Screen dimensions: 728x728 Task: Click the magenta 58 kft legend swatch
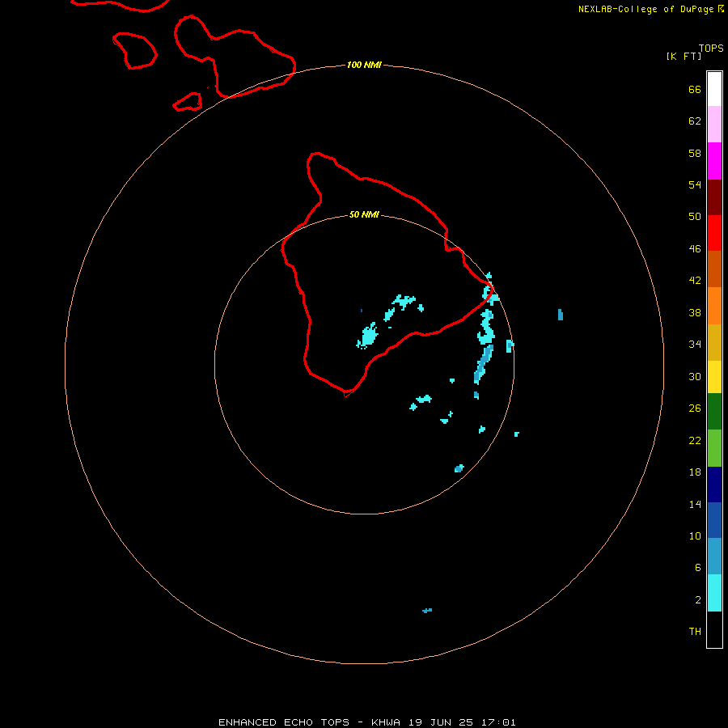click(x=714, y=161)
